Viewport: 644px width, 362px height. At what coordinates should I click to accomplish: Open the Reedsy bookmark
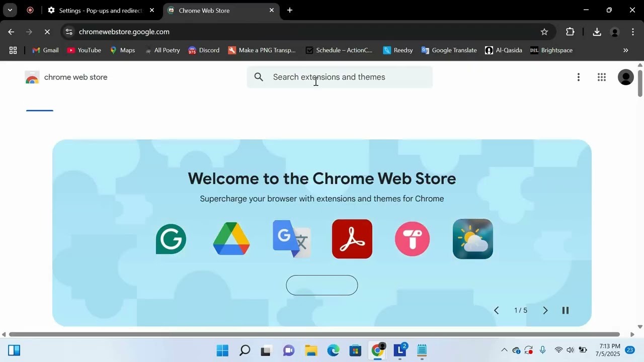point(398,50)
